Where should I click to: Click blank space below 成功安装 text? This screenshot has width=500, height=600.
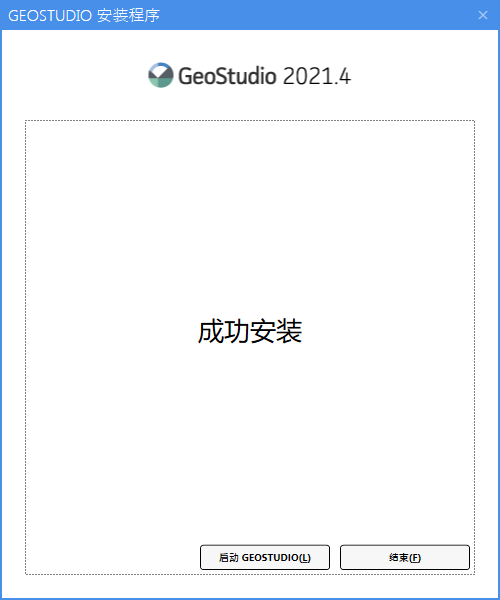click(250, 440)
